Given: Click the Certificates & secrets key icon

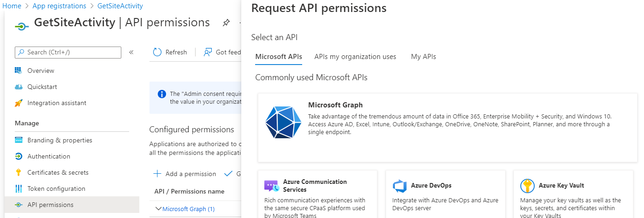Looking at the screenshot, I should [x=18, y=172].
